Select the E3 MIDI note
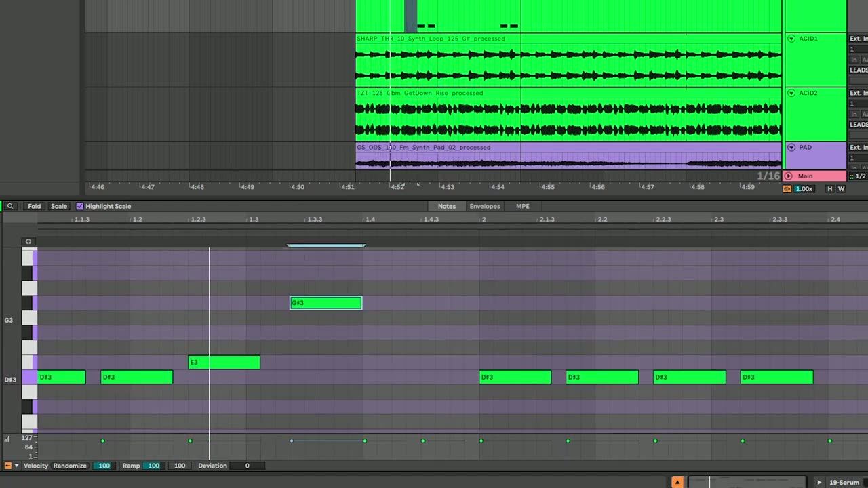Image resolution: width=868 pixels, height=488 pixels. pos(224,363)
